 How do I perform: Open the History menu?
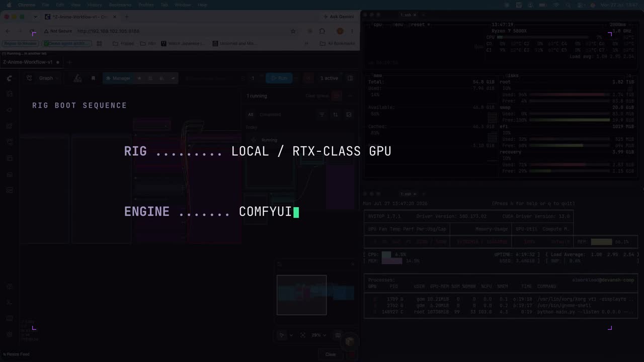tap(95, 5)
